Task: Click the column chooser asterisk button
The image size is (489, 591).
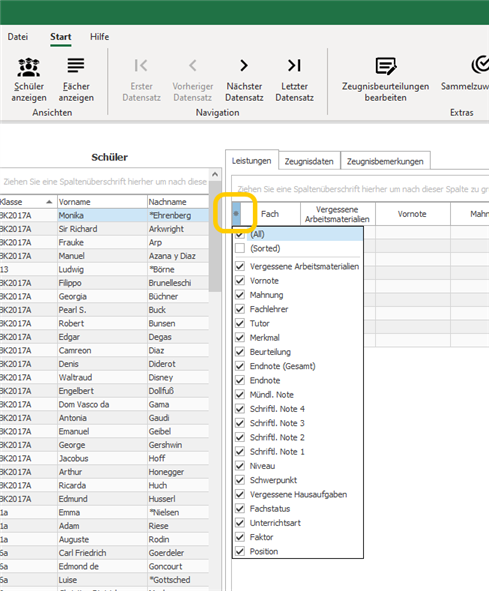Action: click(236, 214)
